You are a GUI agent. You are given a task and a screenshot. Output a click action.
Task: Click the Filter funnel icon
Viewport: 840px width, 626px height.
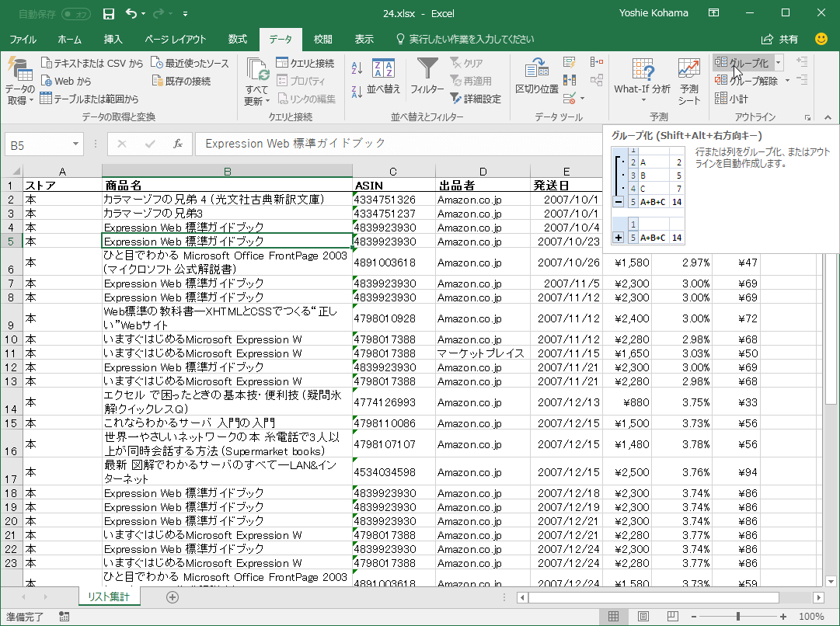point(427,70)
